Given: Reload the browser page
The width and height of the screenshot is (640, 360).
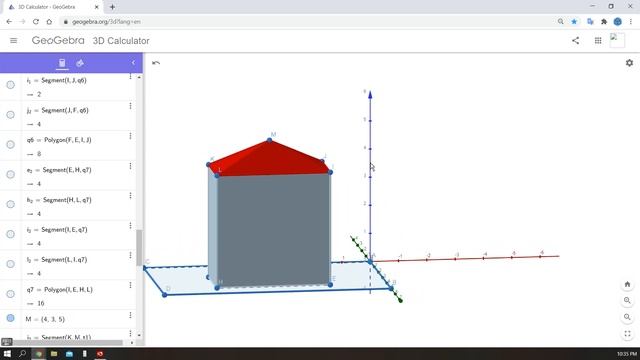Looking at the screenshot, I should point(36,22).
